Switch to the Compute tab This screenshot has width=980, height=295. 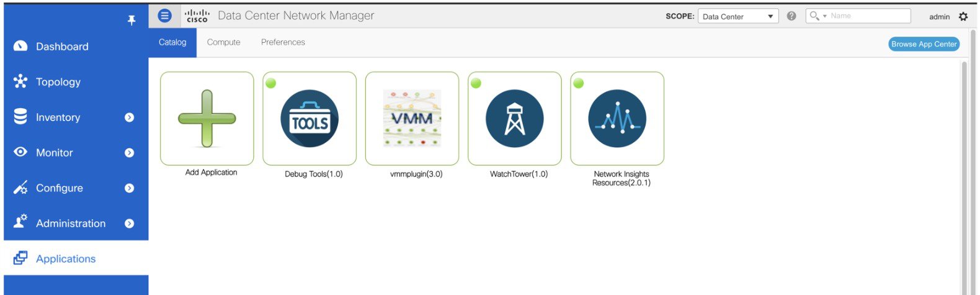(223, 42)
